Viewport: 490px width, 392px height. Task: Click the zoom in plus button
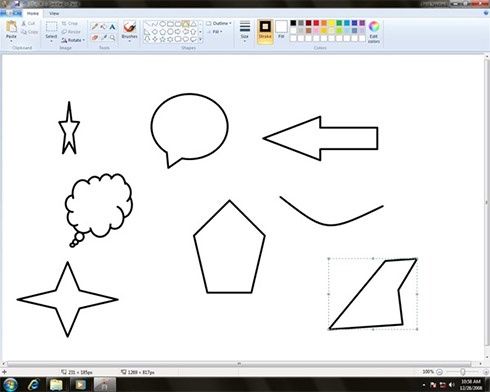point(486,371)
